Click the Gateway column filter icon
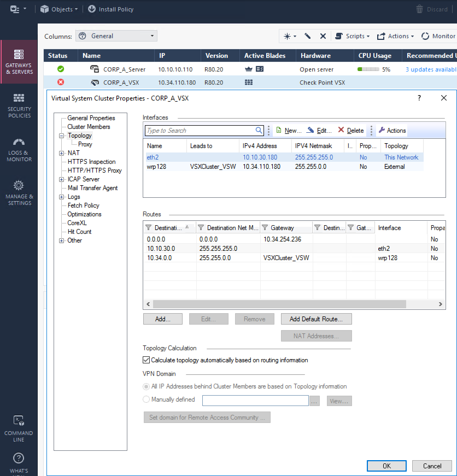The width and height of the screenshot is (457, 476). click(x=265, y=228)
